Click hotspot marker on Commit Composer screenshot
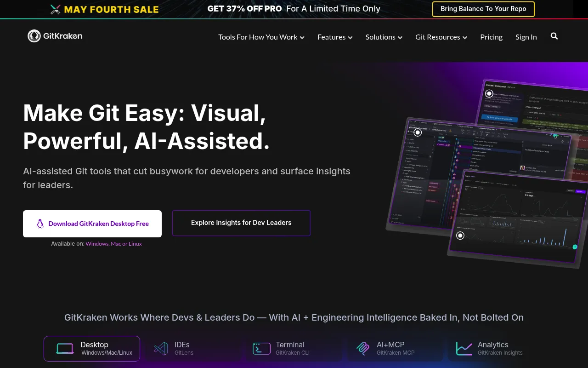 click(x=489, y=93)
